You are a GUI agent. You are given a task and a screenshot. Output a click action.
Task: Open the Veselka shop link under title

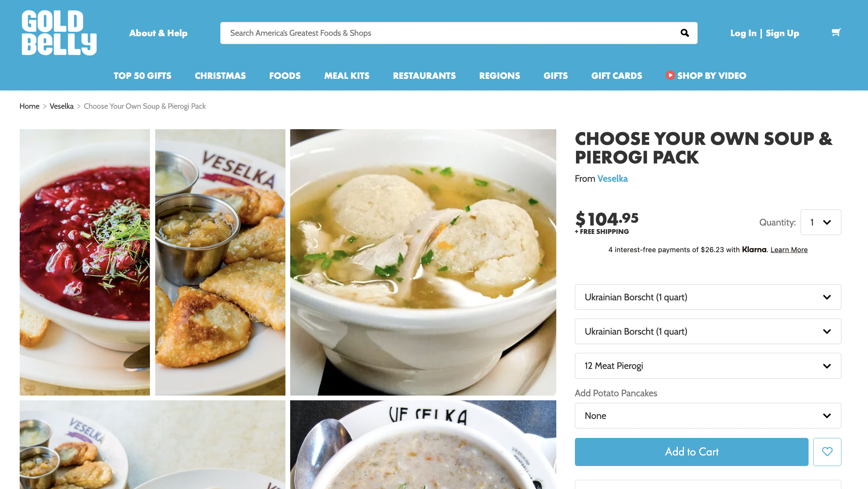(612, 179)
